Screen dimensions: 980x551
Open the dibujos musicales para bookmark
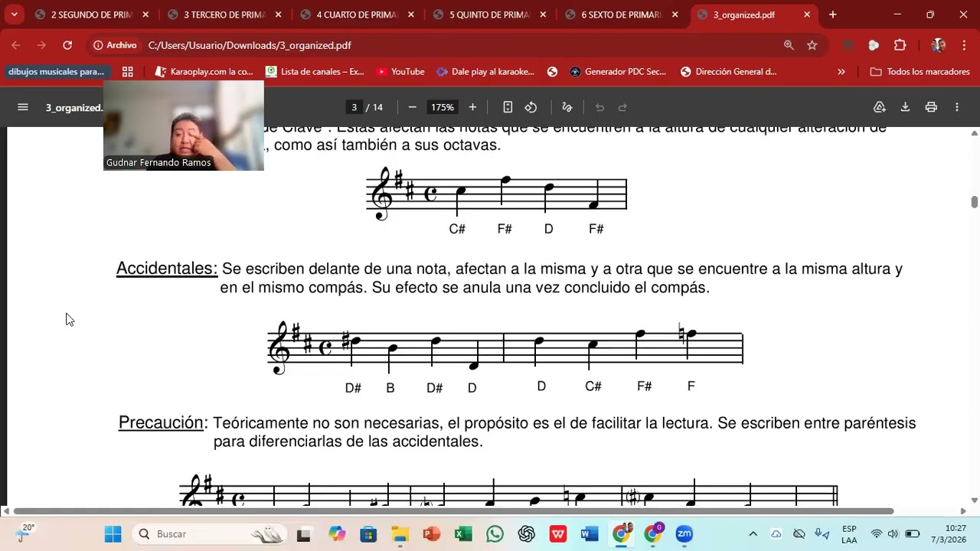pyautogui.click(x=57, y=72)
